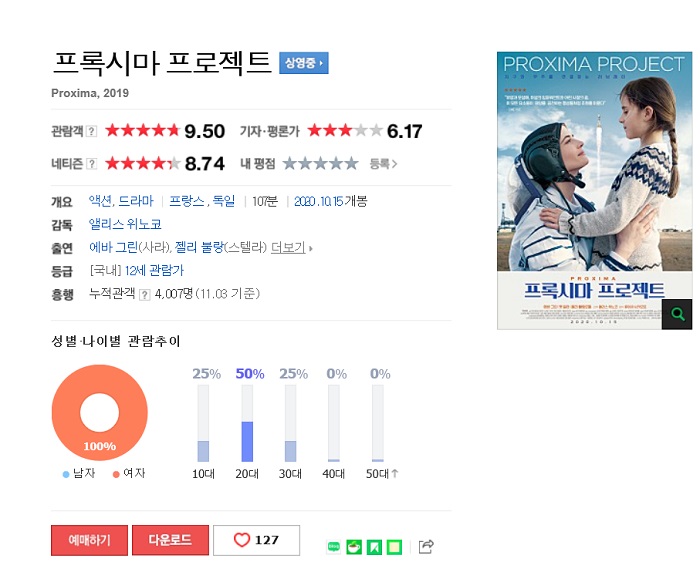Open director 앨리스 위노코 link
The height and width of the screenshot is (572, 700).
click(125, 224)
